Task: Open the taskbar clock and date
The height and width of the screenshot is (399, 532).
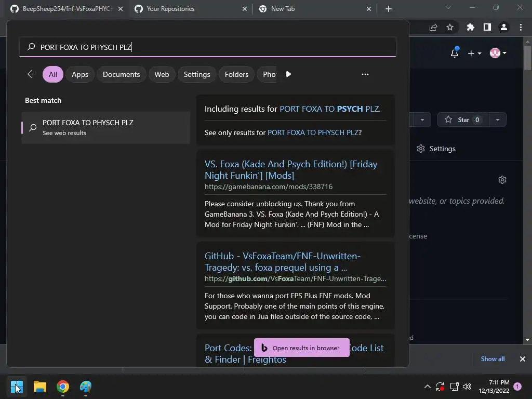Action: tap(494, 387)
